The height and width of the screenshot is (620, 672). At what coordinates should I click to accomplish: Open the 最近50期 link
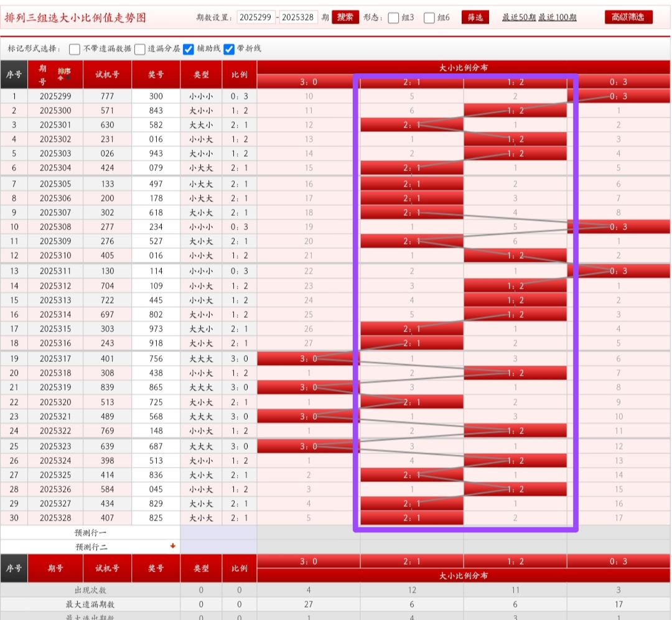(x=518, y=17)
